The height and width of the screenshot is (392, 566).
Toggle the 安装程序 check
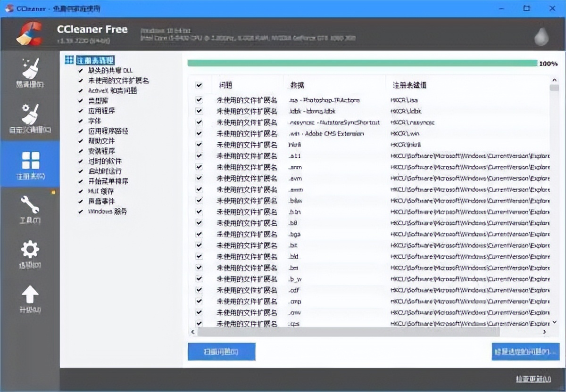[x=81, y=151]
